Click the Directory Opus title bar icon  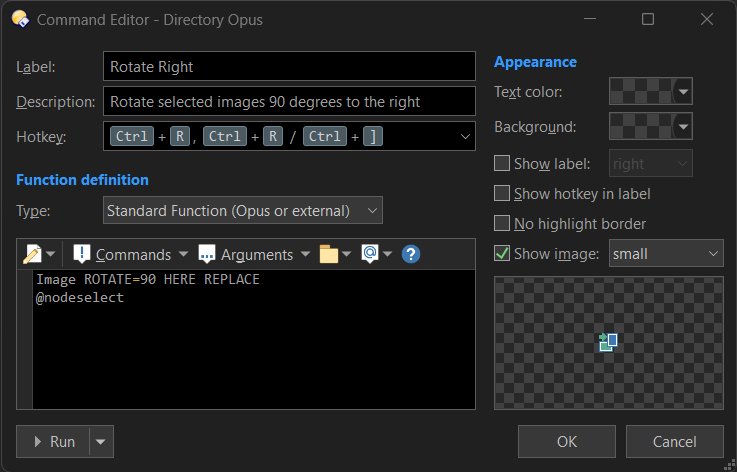pyautogui.click(x=21, y=19)
